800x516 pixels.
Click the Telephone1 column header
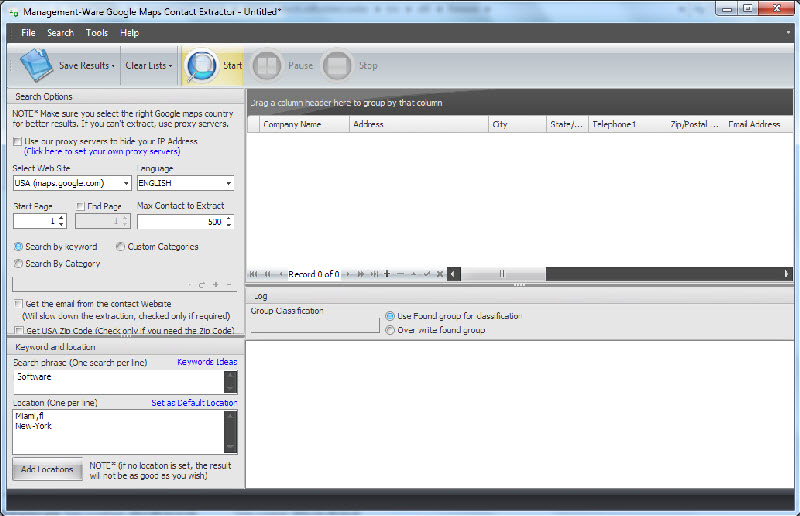coord(628,124)
